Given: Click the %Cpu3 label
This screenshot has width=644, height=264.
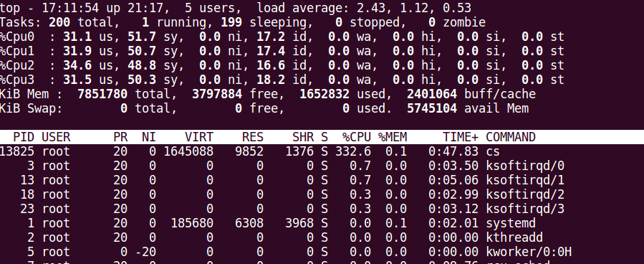Looking at the screenshot, I should pyautogui.click(x=17, y=80).
